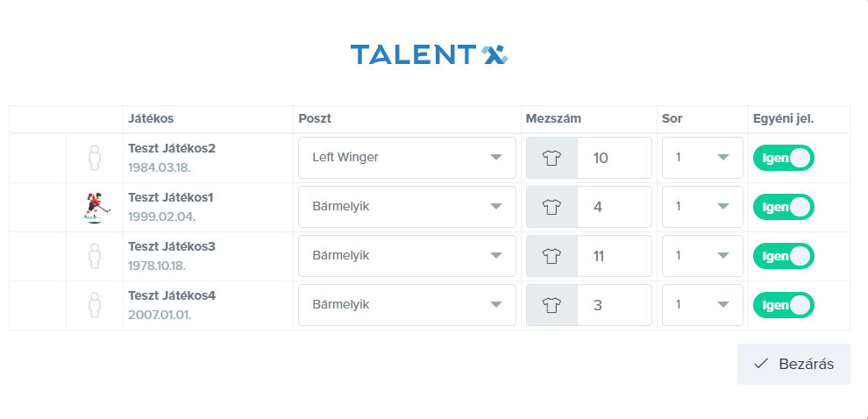Screen dimensions: 868x419
Task: Open the Sor dropdown for Teszt Játékos1
Action: tap(702, 207)
